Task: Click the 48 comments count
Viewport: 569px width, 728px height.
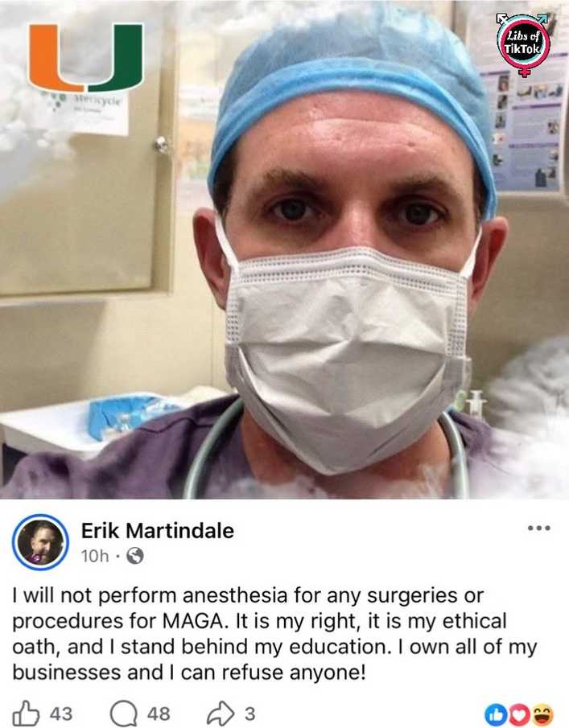Action: [159, 714]
